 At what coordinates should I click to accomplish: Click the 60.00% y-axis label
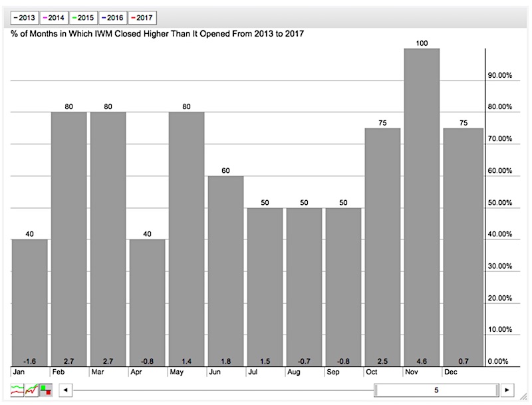(500, 171)
